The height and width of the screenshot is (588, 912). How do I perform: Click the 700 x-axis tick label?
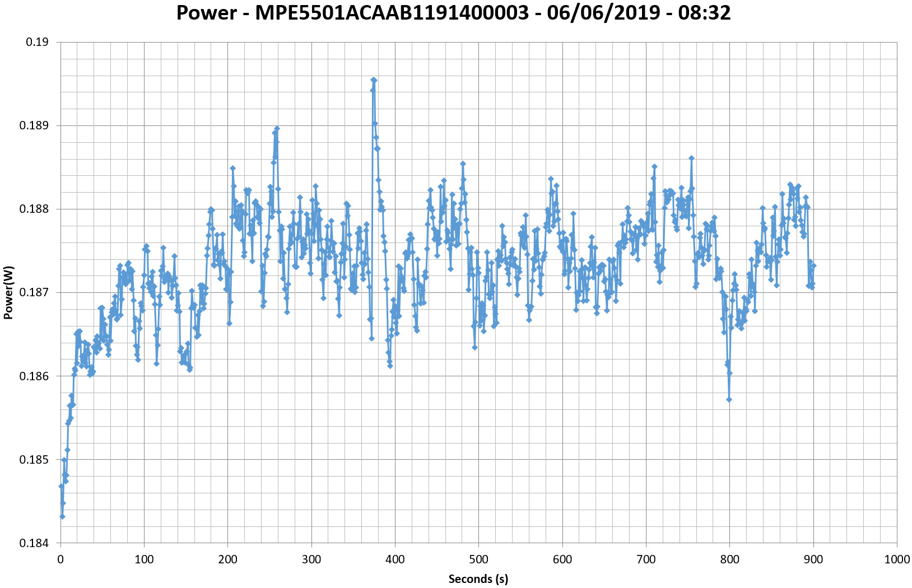coord(646,559)
